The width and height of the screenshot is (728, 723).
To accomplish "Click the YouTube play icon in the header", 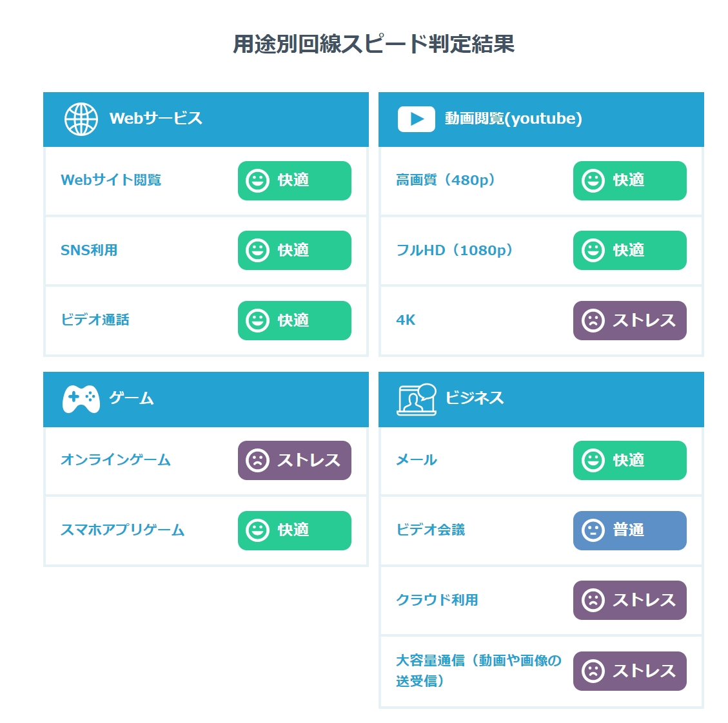I will (416, 119).
